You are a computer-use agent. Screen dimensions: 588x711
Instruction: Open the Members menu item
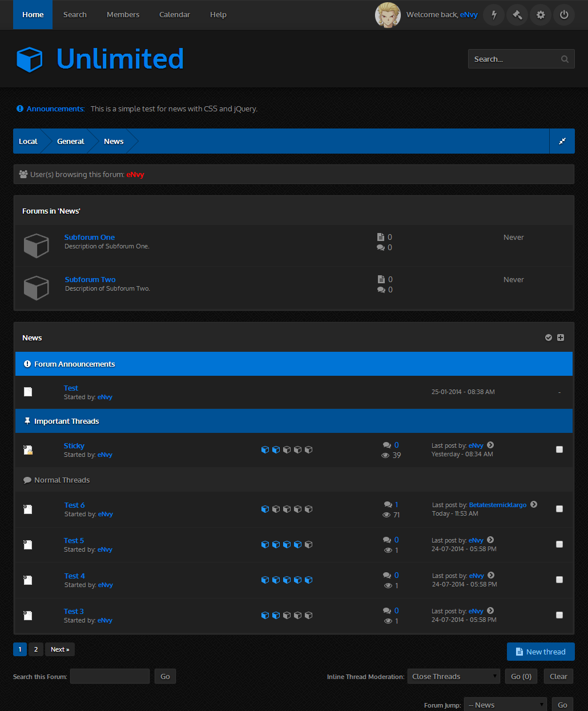point(123,15)
